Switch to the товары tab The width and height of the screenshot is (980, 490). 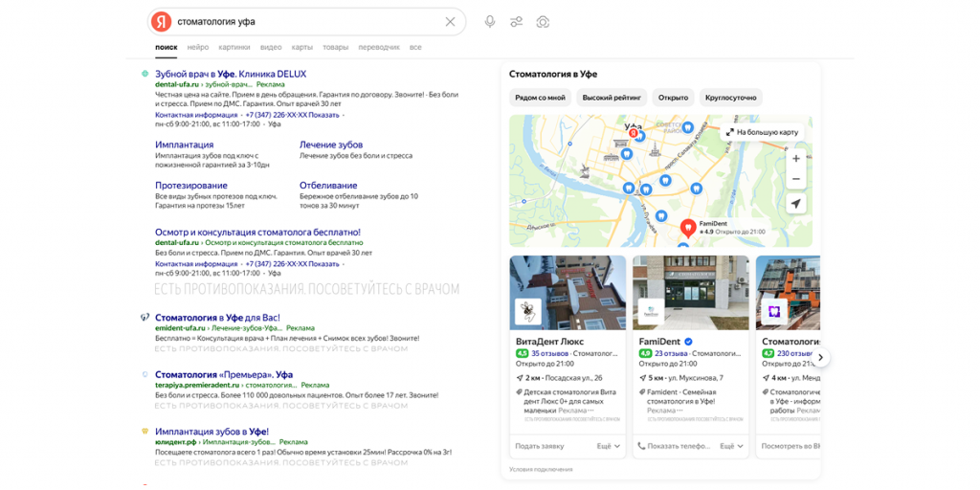click(x=336, y=47)
